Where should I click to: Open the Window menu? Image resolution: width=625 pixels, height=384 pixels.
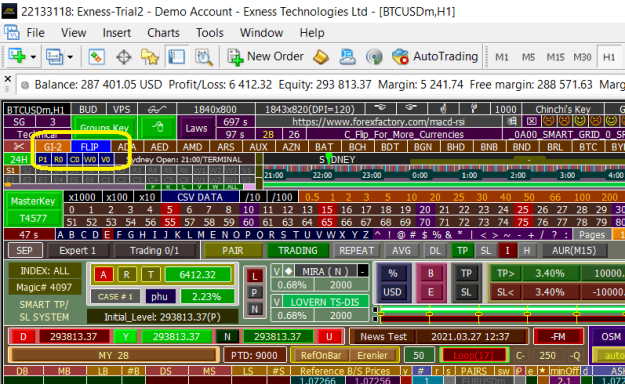[261, 33]
